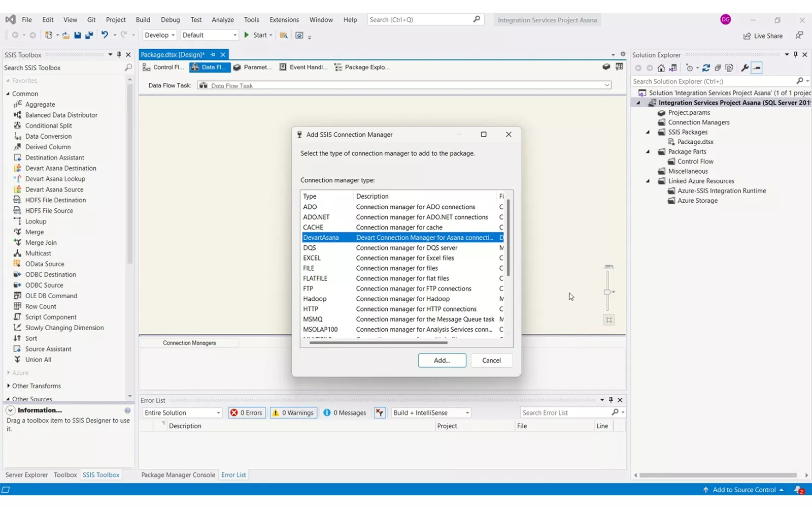Open the Extensions menu
Image resolution: width=812 pixels, height=508 pixels.
click(x=284, y=20)
